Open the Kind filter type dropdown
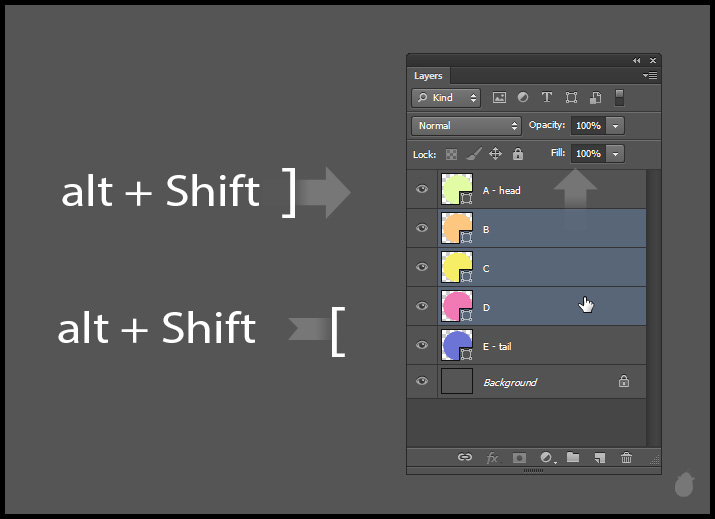Screen dimensions: 715x519 pos(446,98)
